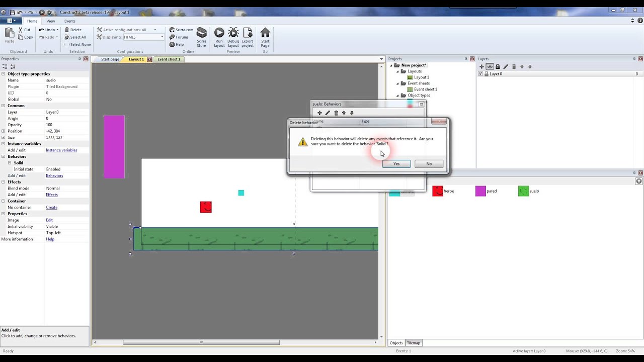Move layer down using Layers arrow

530,66
